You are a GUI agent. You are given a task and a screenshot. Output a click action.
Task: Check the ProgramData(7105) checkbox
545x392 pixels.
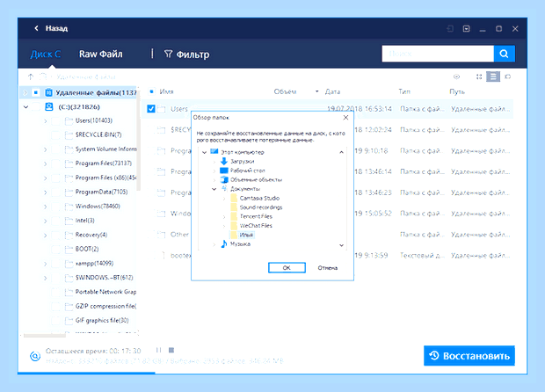55,192
